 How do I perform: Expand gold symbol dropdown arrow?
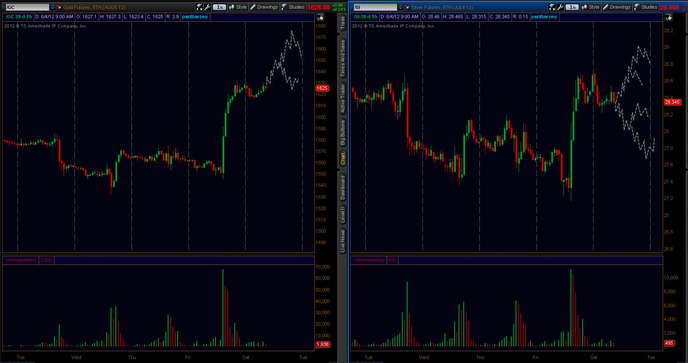click(x=53, y=7)
